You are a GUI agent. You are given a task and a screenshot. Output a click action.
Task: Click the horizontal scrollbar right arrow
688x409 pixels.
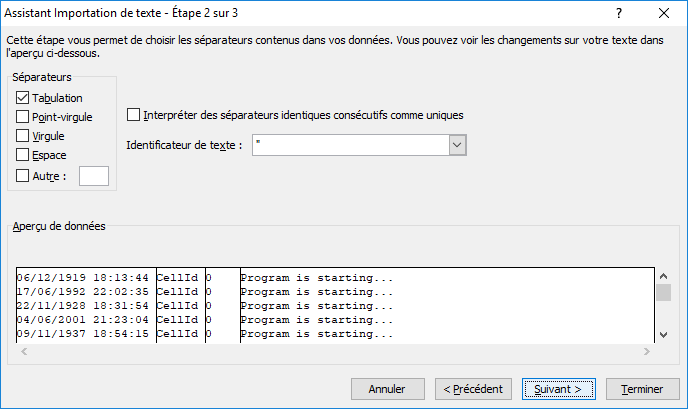pyautogui.click(x=645, y=352)
